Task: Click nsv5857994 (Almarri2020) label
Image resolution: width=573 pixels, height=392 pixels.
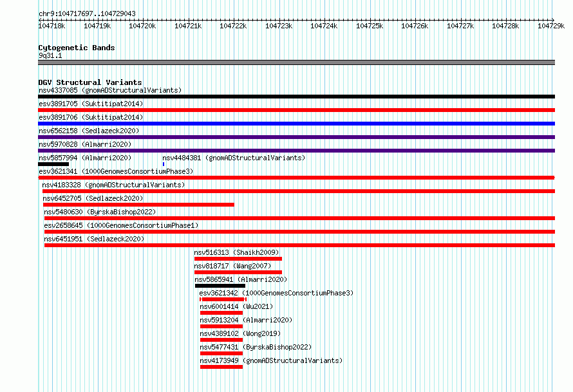Action: point(85,158)
